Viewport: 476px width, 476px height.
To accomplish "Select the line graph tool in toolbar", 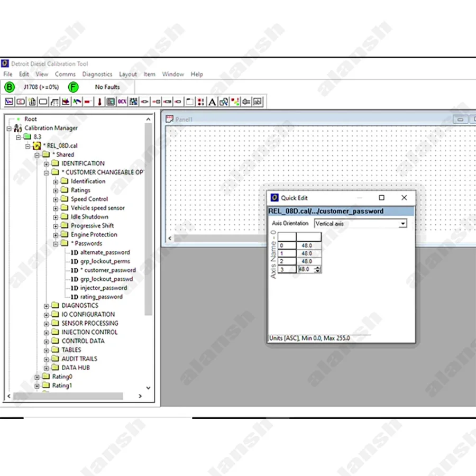I will coord(9,102).
